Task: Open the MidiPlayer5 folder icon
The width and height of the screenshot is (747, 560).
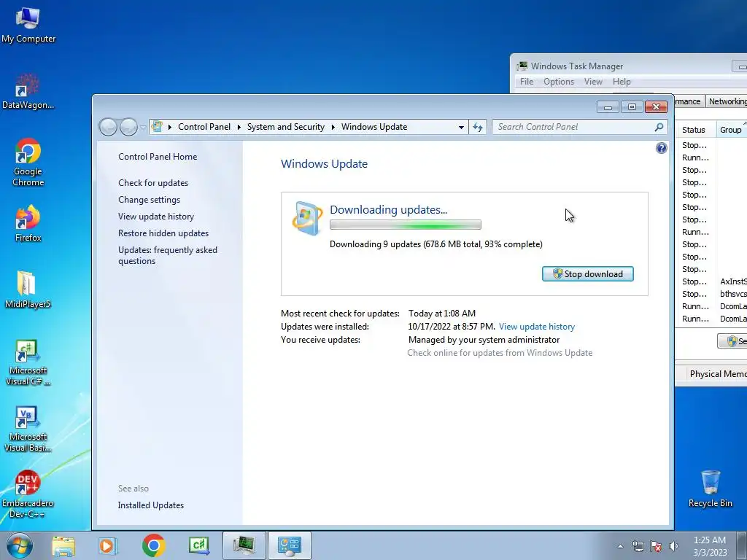Action: (27, 289)
